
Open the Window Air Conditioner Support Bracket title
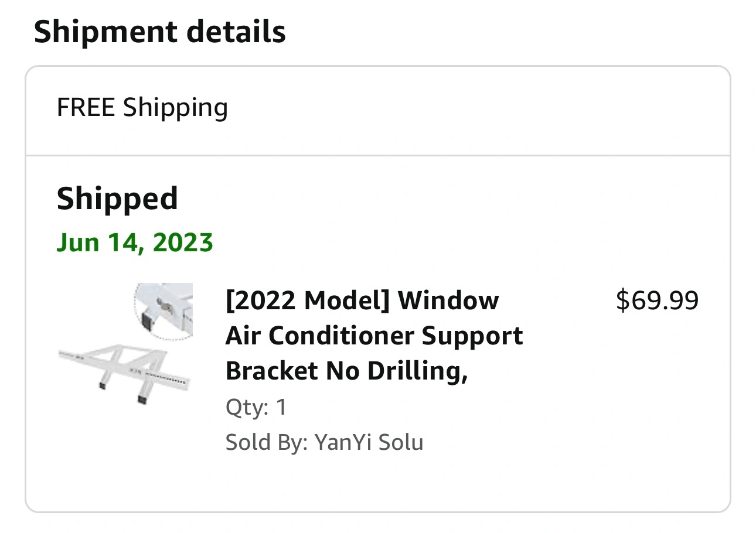(x=374, y=336)
